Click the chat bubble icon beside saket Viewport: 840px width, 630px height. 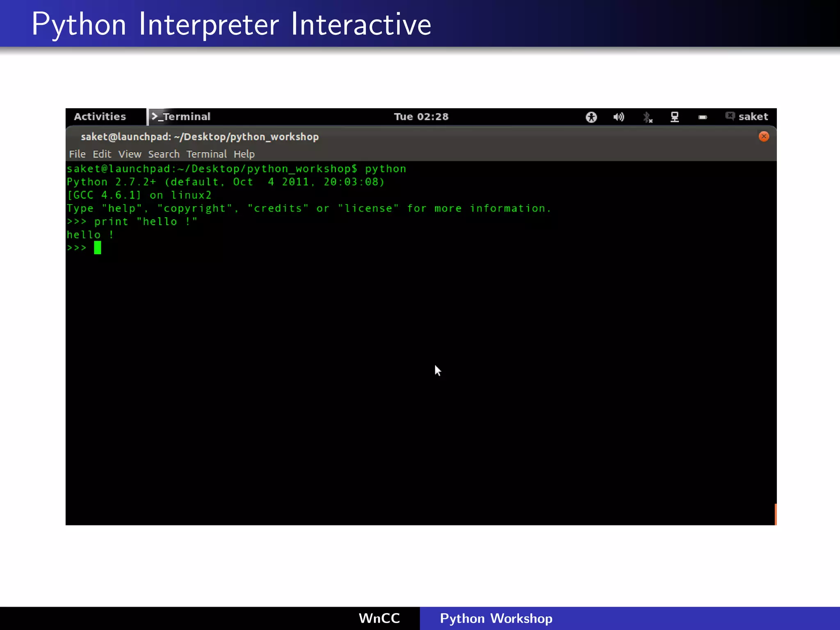[x=730, y=116]
